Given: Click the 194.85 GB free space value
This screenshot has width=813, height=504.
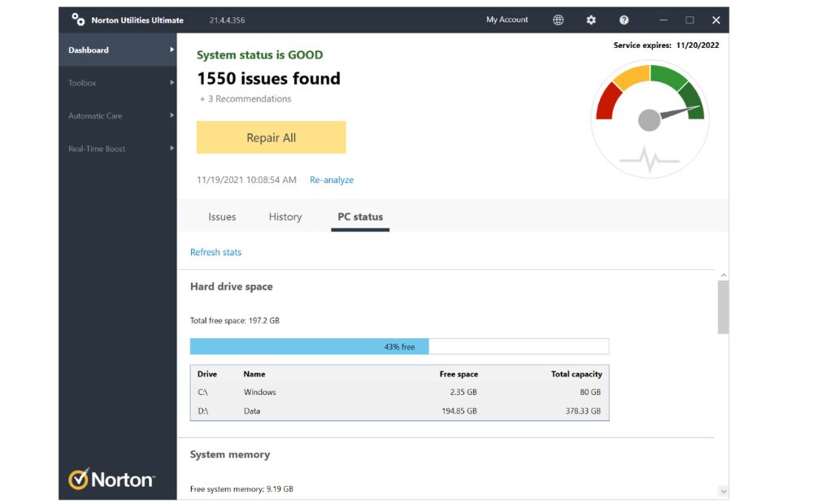Looking at the screenshot, I should click(x=459, y=411).
